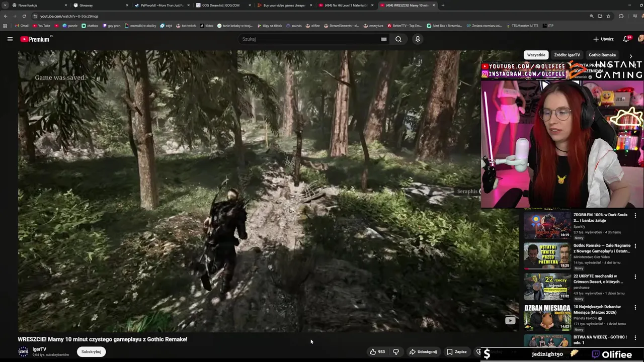
Task: Click the Udostępnij share button
Action: tap(423, 352)
